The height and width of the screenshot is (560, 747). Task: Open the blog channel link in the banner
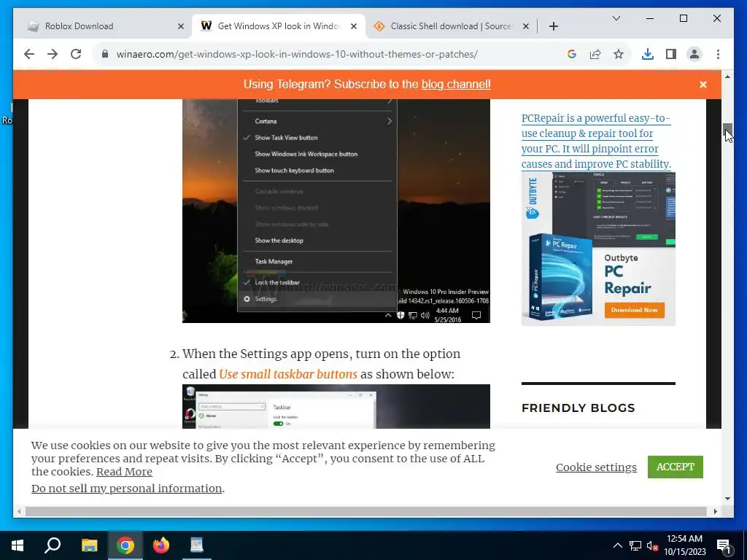[x=456, y=85]
